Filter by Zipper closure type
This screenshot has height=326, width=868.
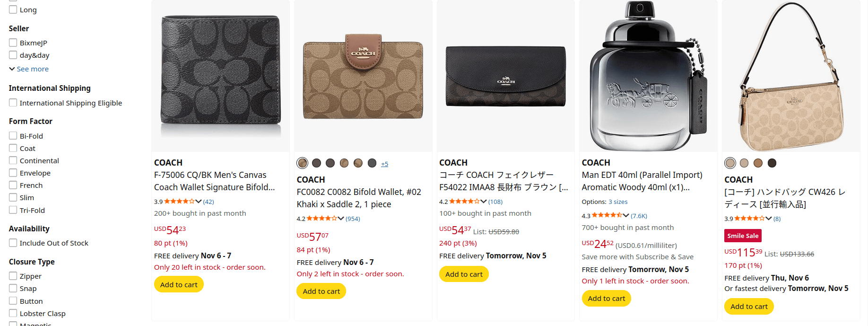pos(13,276)
